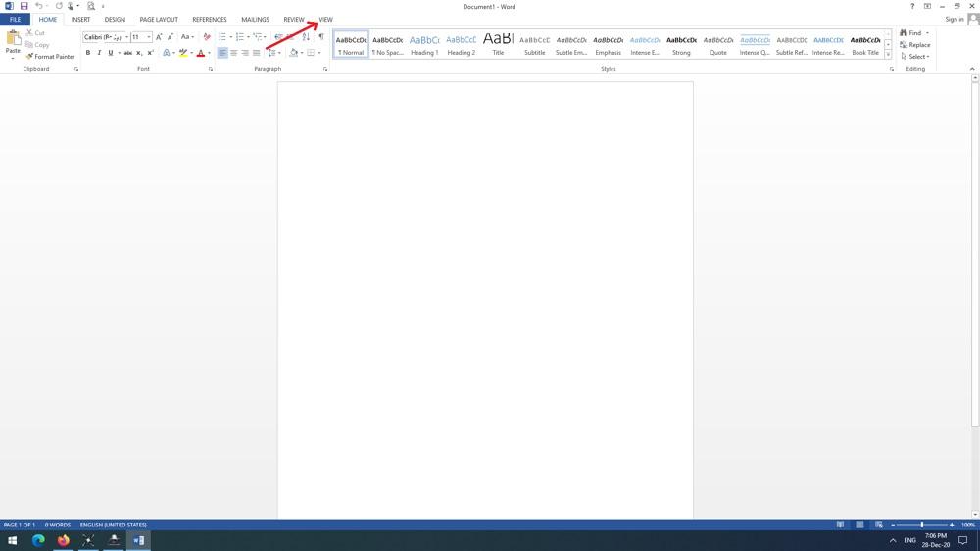Click the Clear All Formatting icon

click(x=206, y=37)
